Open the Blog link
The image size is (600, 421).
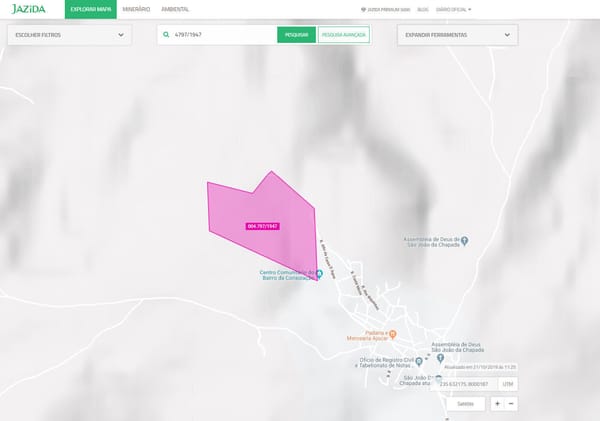coord(423,9)
